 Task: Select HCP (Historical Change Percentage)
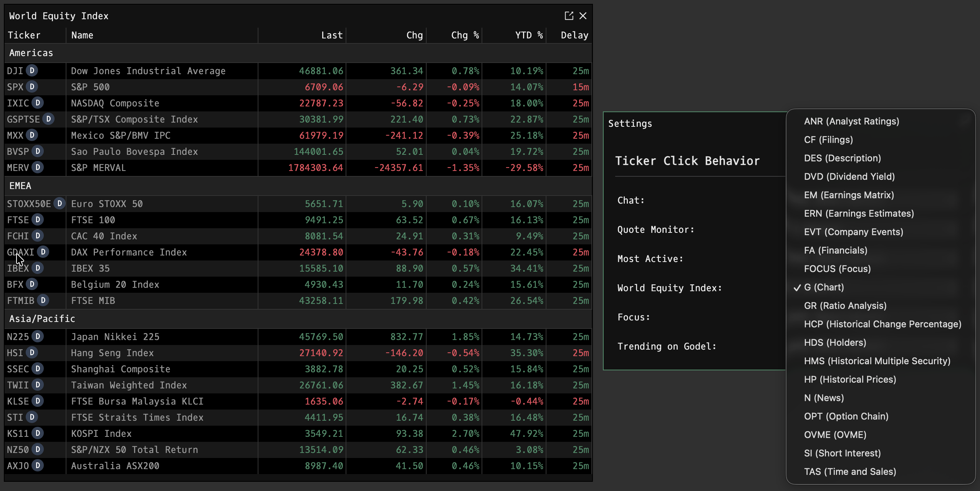(881, 324)
